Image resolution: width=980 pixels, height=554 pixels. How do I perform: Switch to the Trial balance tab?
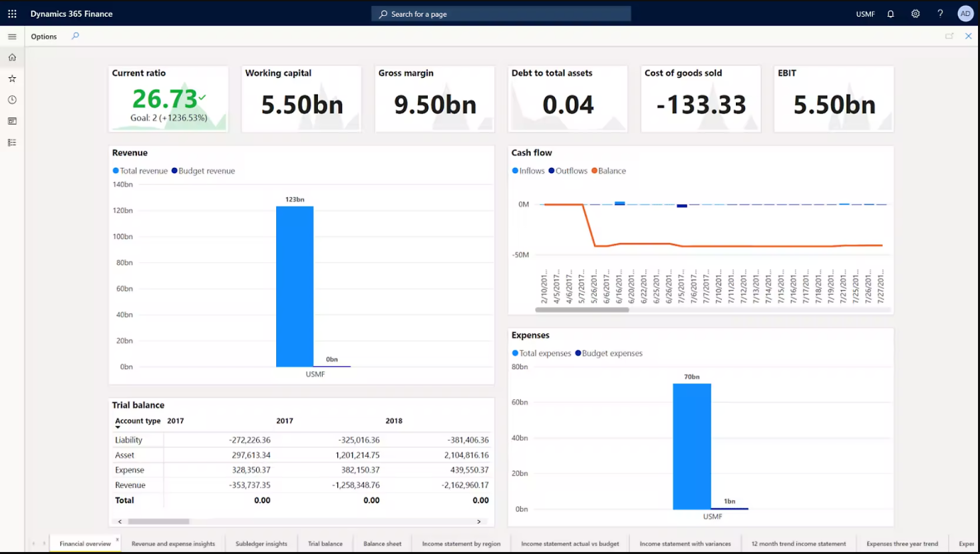[x=325, y=544]
